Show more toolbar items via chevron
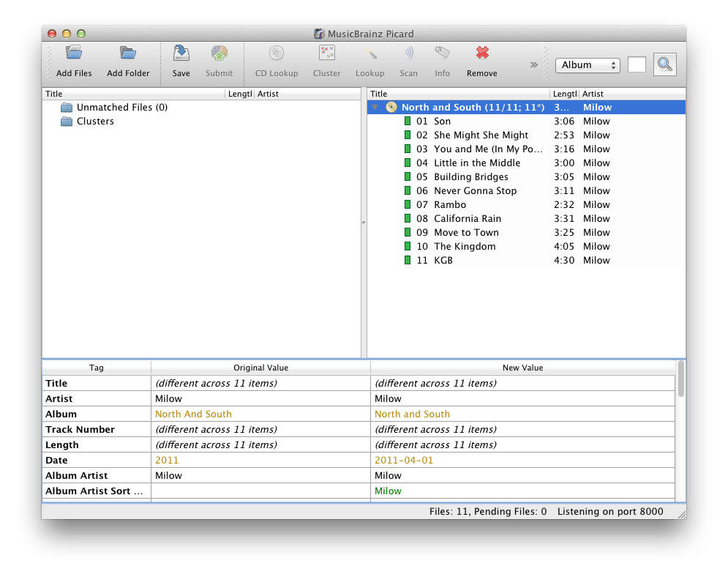This screenshot has width=728, height=577. 534,64
